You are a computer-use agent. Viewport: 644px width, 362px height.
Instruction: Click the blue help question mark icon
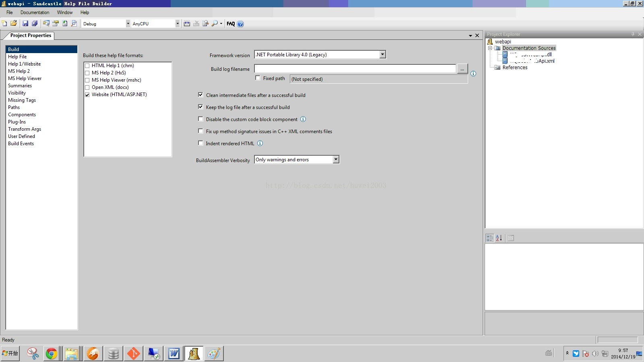[240, 24]
